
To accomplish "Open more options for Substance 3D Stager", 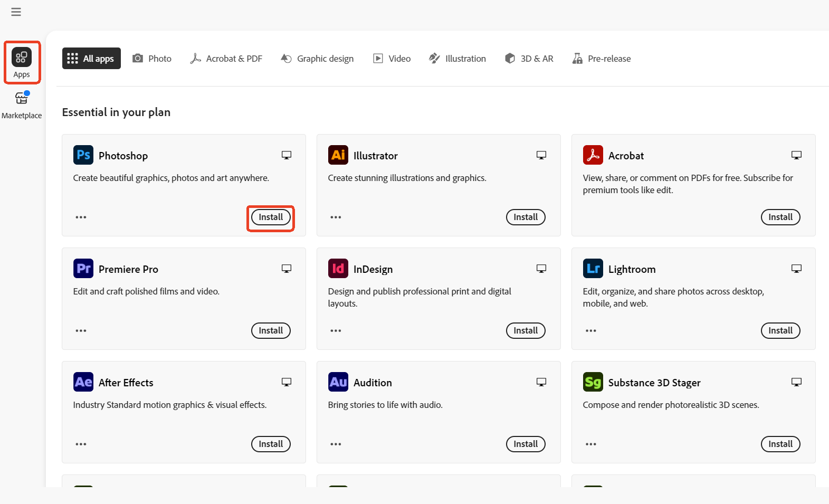I will click(590, 444).
